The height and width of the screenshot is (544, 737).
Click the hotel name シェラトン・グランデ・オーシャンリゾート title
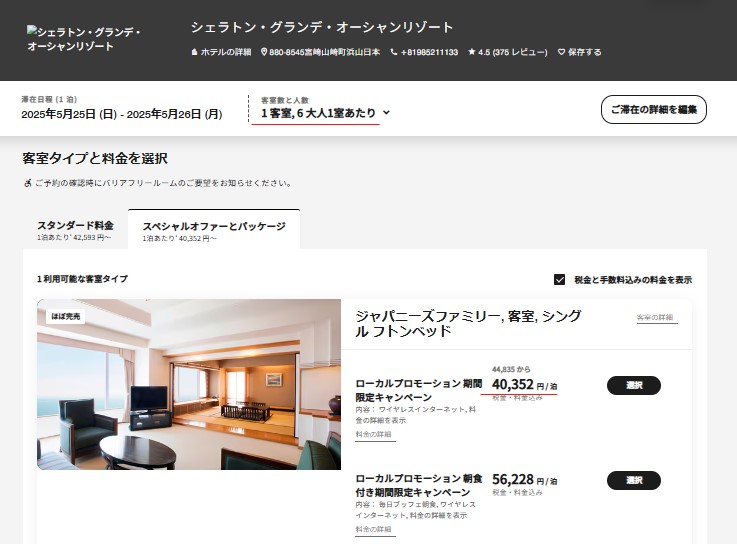pyautogui.click(x=322, y=27)
